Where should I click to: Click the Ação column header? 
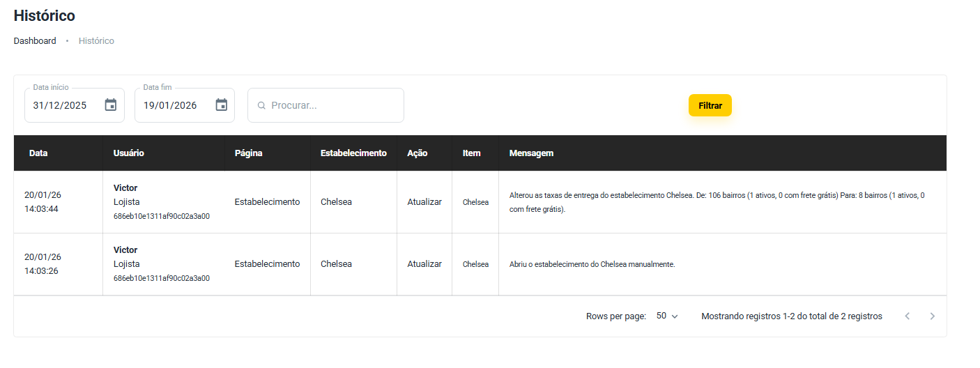click(417, 153)
